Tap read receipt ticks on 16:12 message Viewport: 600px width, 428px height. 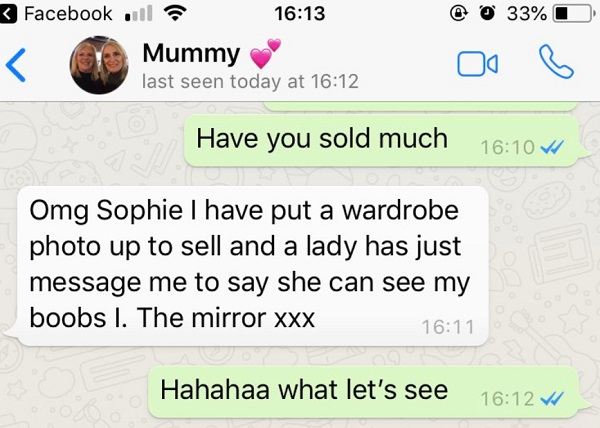pyautogui.click(x=551, y=399)
